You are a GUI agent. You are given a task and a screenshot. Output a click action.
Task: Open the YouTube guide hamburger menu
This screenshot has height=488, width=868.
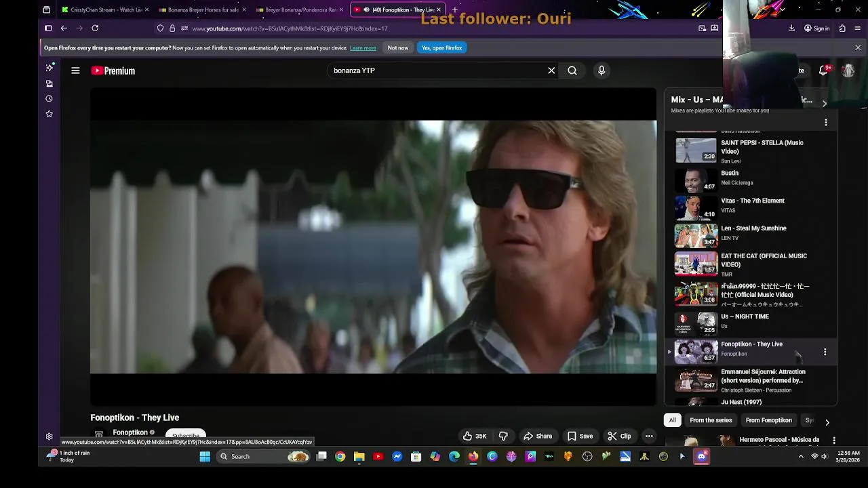(x=75, y=70)
